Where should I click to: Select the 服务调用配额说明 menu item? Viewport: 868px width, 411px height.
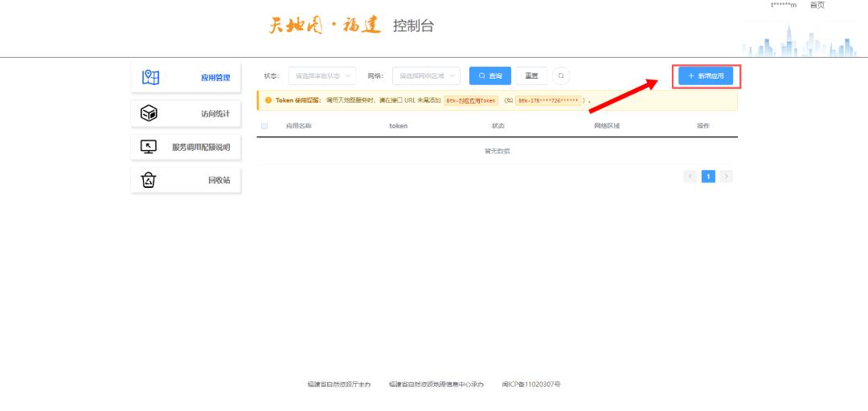point(186,147)
